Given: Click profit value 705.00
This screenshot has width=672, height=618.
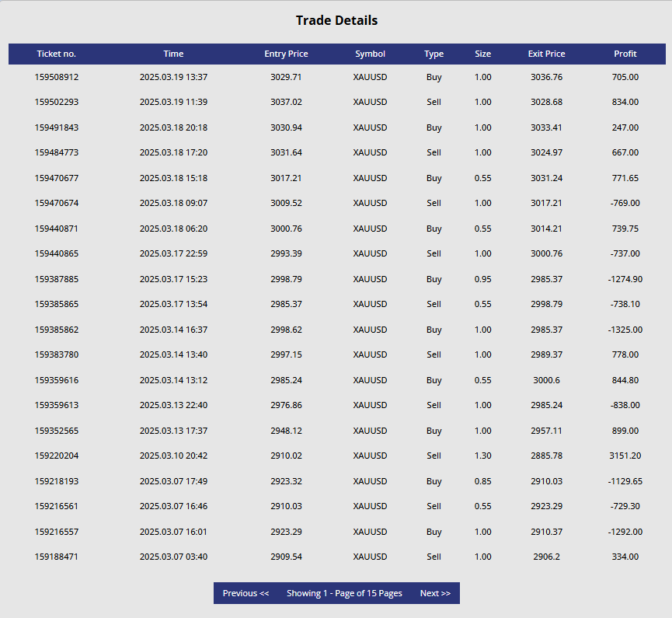Looking at the screenshot, I should [625, 77].
